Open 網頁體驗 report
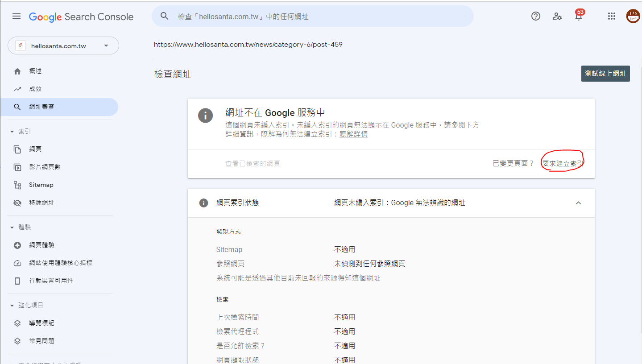This screenshot has width=642, height=364. 41,245
